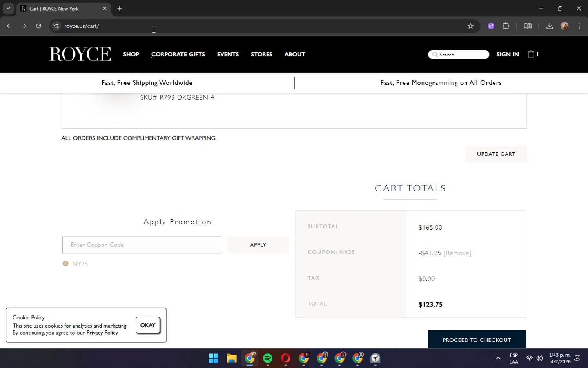Go to STORES page
The image size is (588, 368).
pos(261,54)
